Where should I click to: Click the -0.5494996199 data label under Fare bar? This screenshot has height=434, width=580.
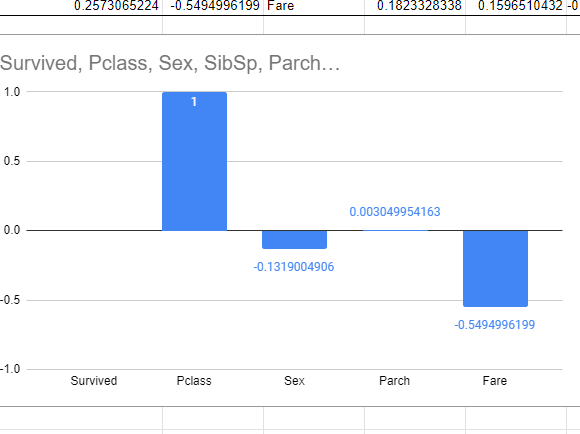click(x=495, y=325)
